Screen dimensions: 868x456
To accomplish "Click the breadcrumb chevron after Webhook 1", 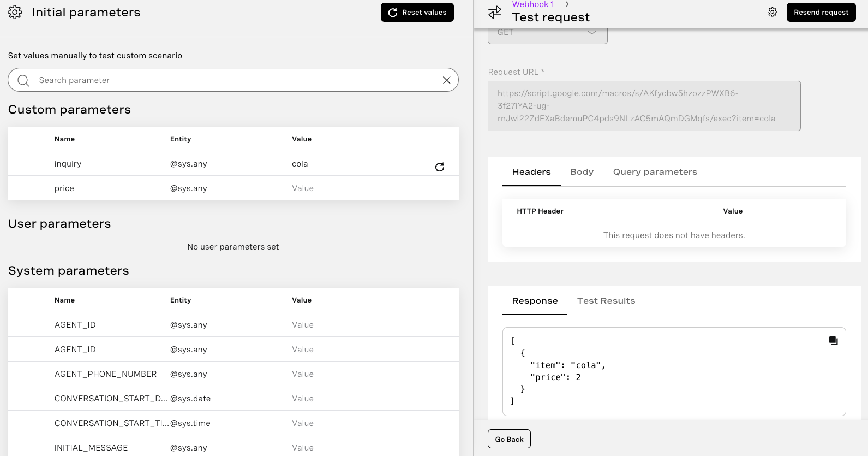I will coord(567,4).
